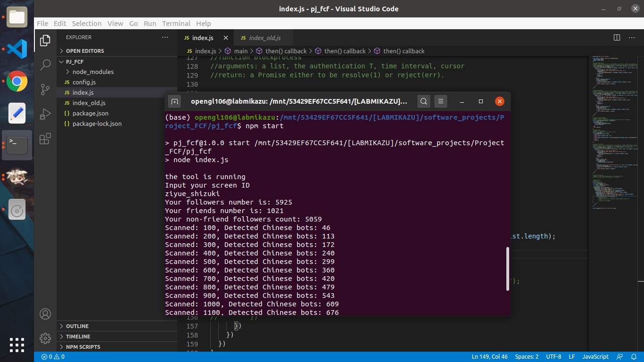644x362 pixels.
Task: Open Files from the Ubuntu dock
Action: (x=17, y=18)
